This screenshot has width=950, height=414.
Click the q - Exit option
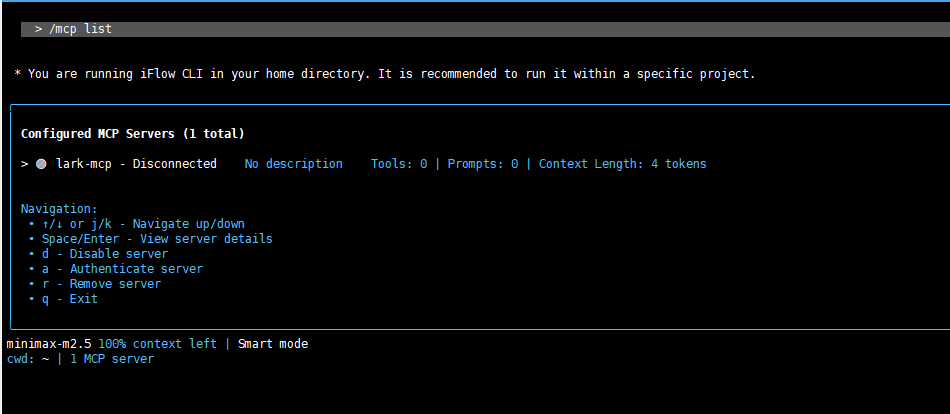(x=69, y=299)
